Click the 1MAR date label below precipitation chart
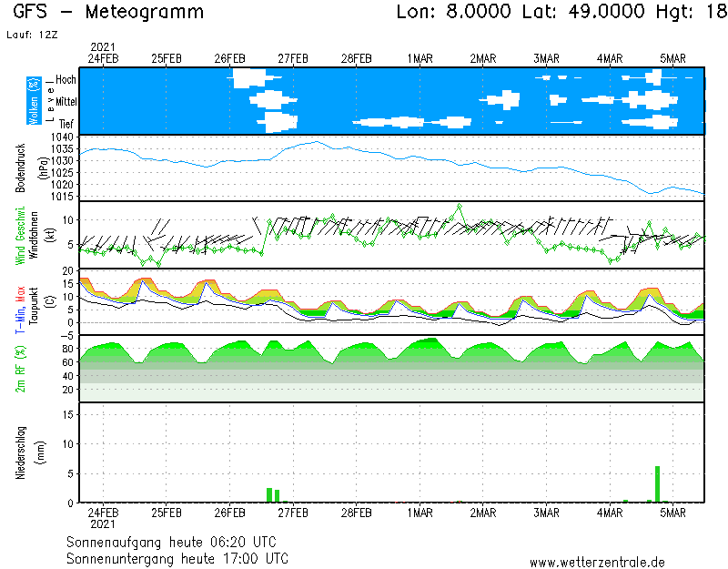Viewport: 728px width, 569px height. pos(420,513)
